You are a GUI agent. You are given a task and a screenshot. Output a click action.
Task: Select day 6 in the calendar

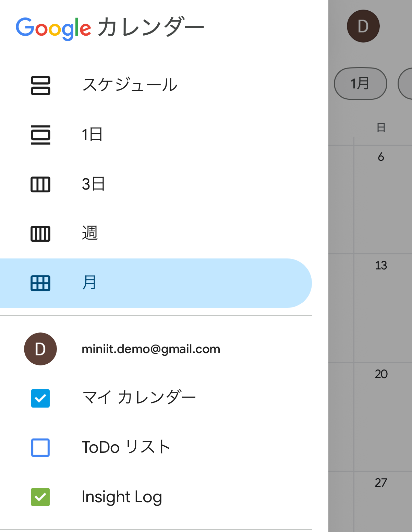[x=381, y=157]
